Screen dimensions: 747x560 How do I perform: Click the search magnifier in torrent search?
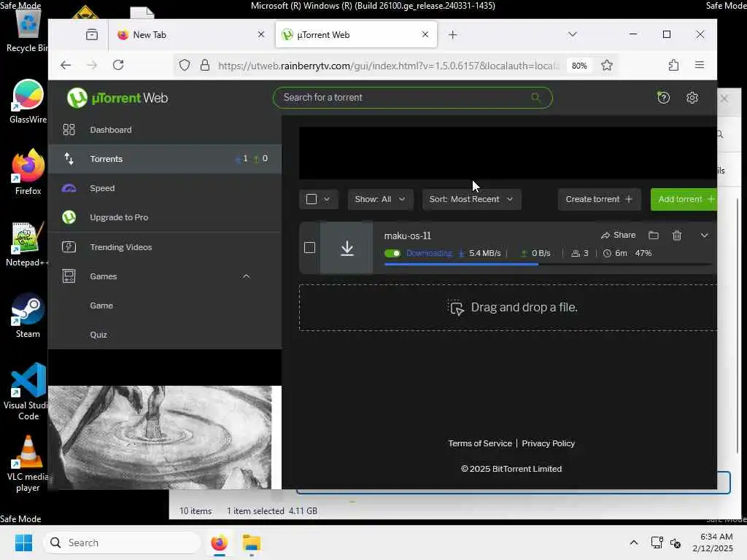pos(536,97)
